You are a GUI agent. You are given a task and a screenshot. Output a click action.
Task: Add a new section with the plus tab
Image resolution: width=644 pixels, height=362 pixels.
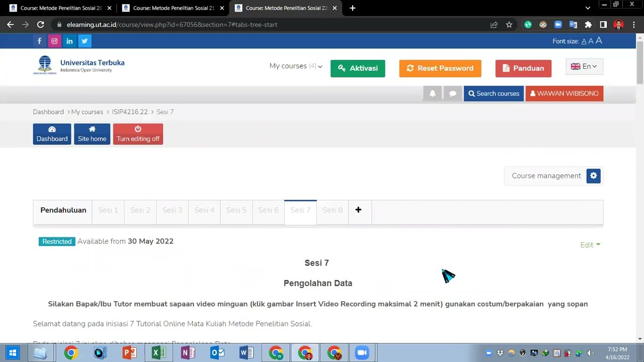[358, 210]
